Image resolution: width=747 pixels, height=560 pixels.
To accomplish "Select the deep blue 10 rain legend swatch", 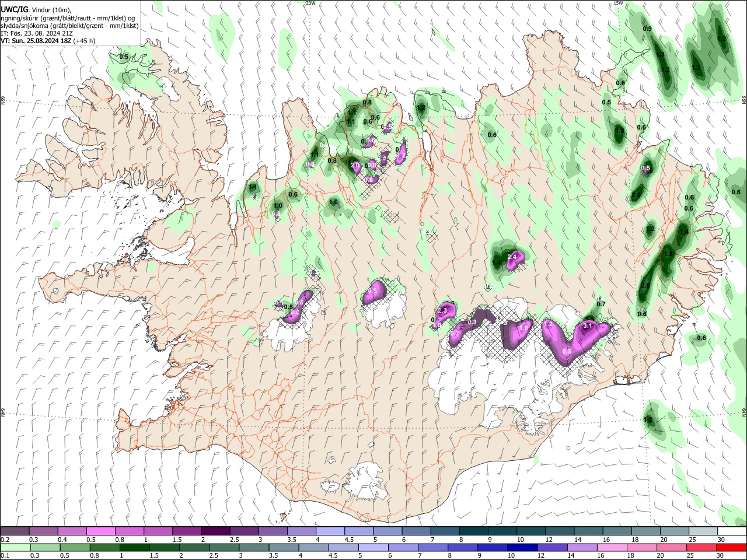I will 521,547.
